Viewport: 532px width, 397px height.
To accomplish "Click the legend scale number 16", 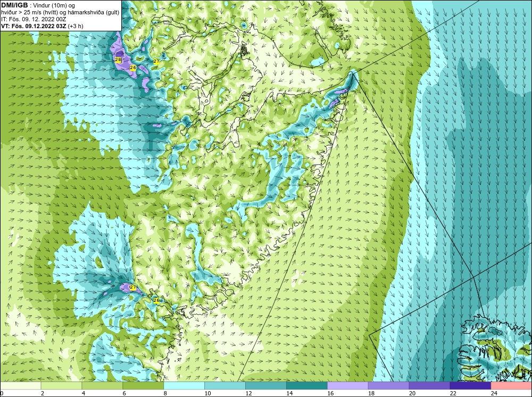I will click(330, 393).
